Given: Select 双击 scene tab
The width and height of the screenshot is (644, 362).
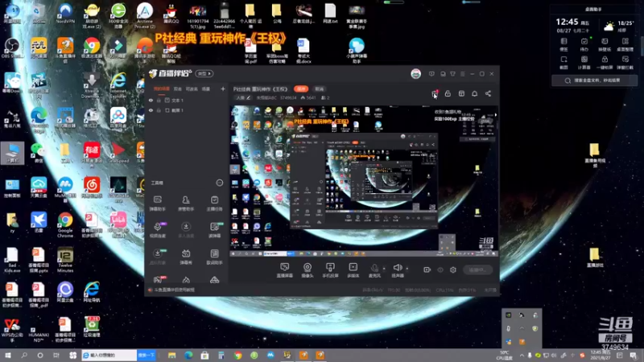Looking at the screenshot, I should click(x=177, y=88).
